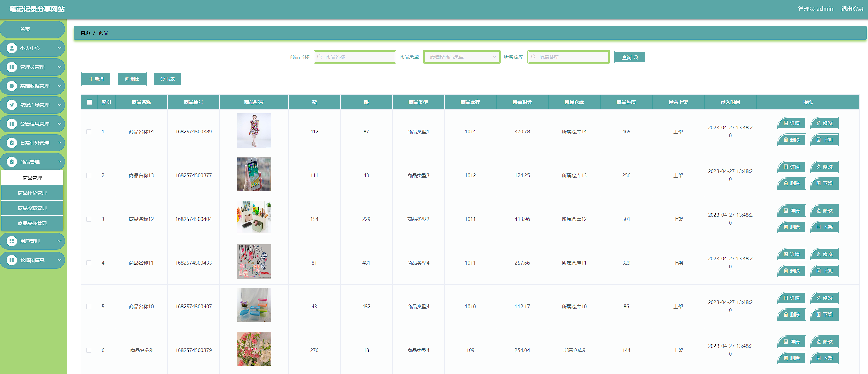868x374 pixels.
Task: Click the 个人中心 user avatar icon
Action: pos(12,48)
